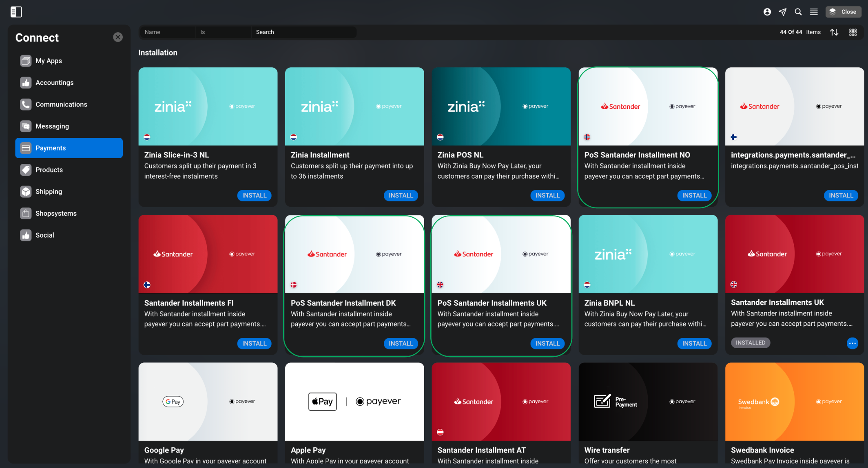Open the user account icon
868x468 pixels.
tap(767, 12)
